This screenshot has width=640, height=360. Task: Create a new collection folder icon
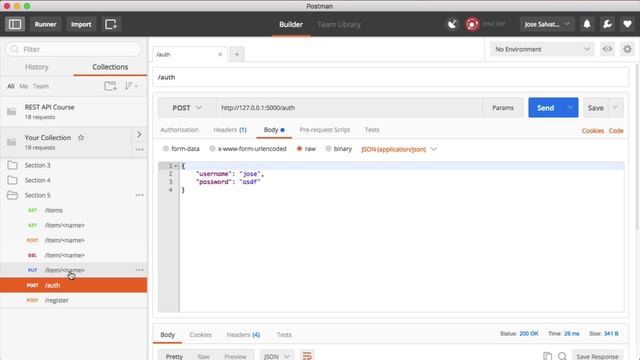[110, 86]
